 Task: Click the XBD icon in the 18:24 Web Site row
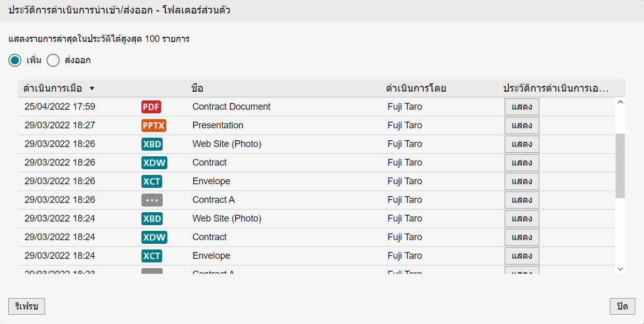152,219
